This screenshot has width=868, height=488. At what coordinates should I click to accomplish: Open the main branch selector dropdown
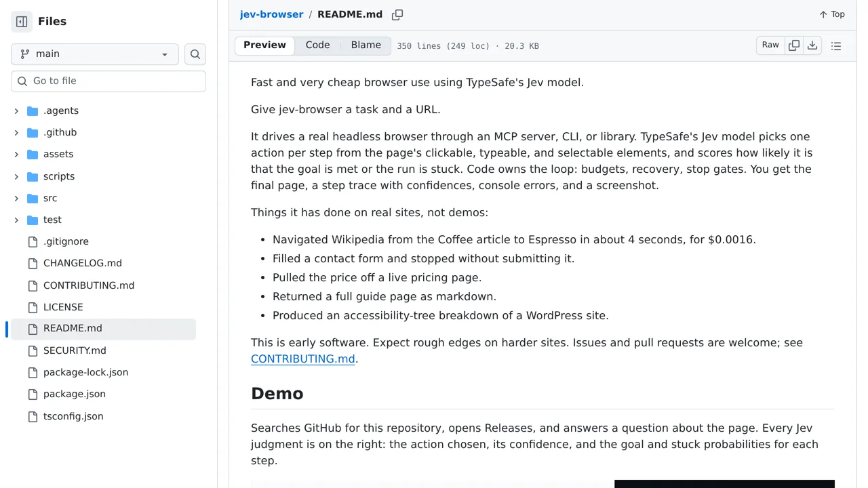95,54
